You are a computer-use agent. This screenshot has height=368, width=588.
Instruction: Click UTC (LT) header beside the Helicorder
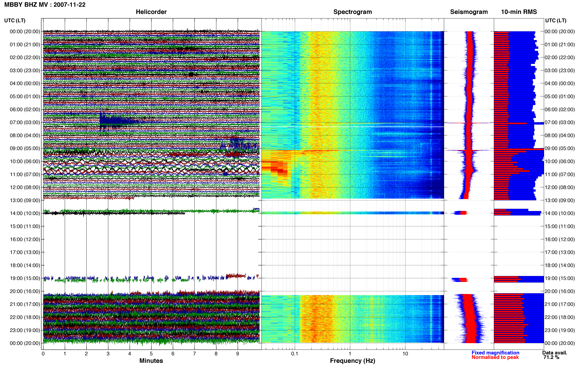coord(15,20)
